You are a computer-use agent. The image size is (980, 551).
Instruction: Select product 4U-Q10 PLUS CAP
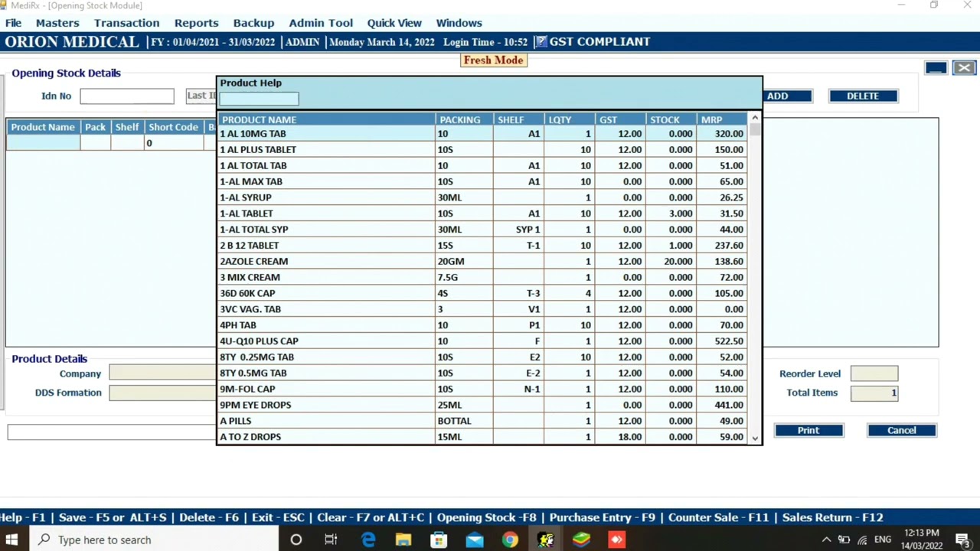(x=482, y=341)
